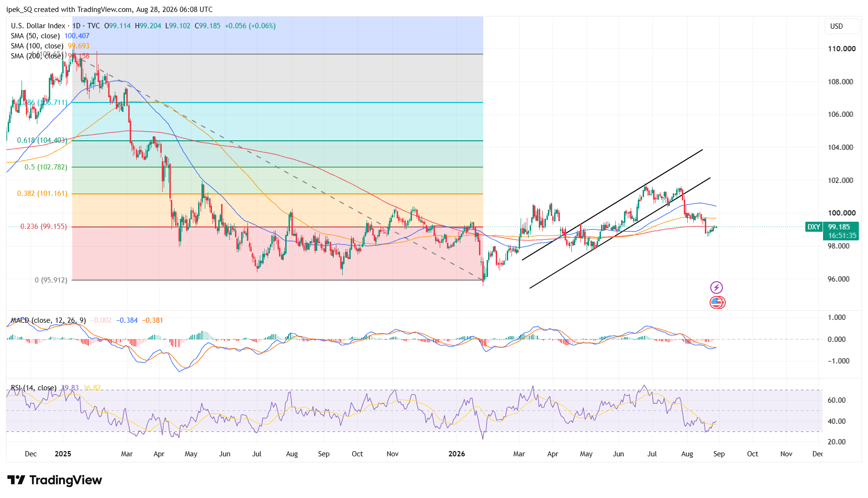Click the RSI (14, close) legend
Image resolution: width=868 pixels, height=498 pixels.
click(x=33, y=388)
